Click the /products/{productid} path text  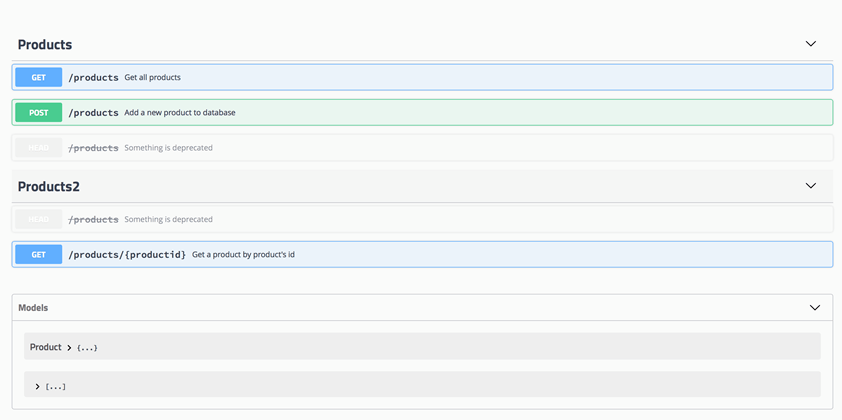click(x=127, y=254)
